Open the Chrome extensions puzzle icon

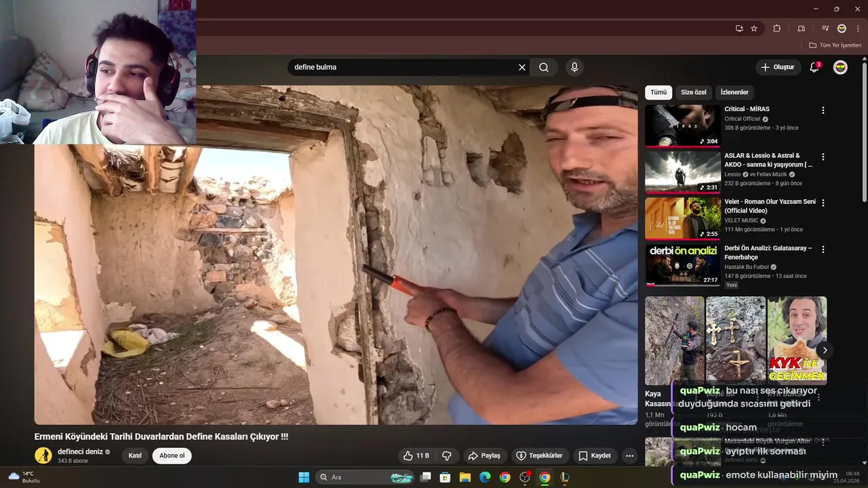[777, 28]
